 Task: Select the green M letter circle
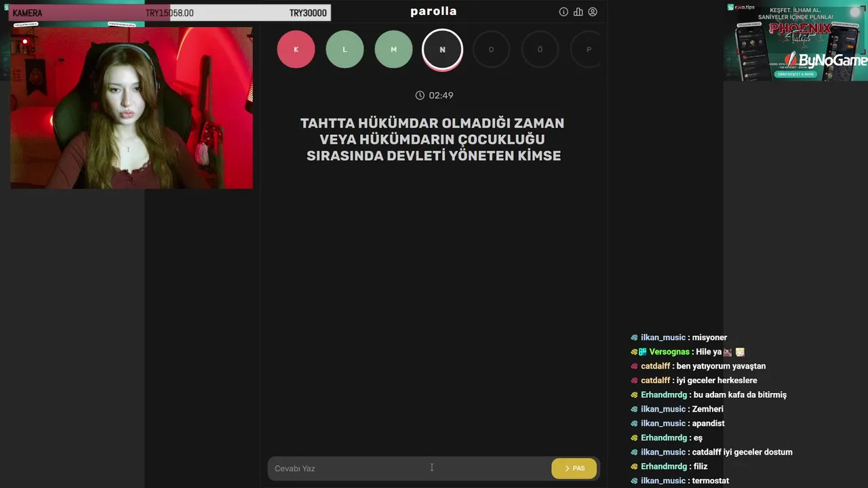[x=393, y=49]
